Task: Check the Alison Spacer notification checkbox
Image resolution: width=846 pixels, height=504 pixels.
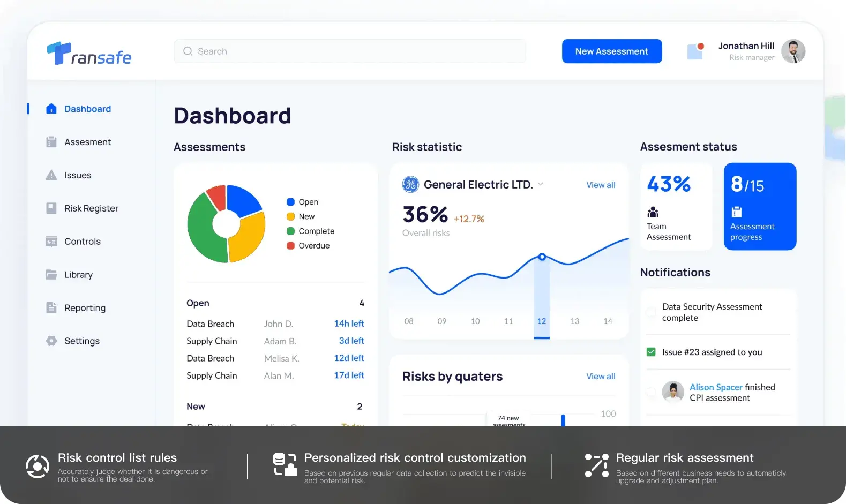Action: tap(651, 392)
